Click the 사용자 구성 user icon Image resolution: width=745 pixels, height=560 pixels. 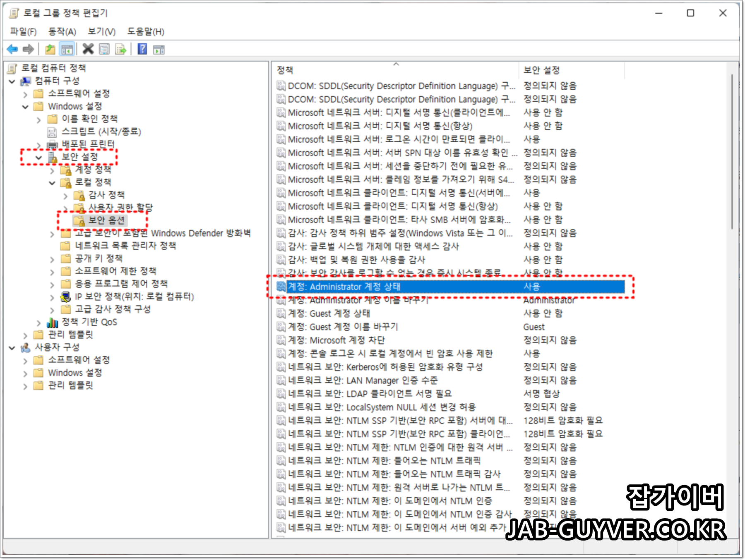tap(26, 347)
